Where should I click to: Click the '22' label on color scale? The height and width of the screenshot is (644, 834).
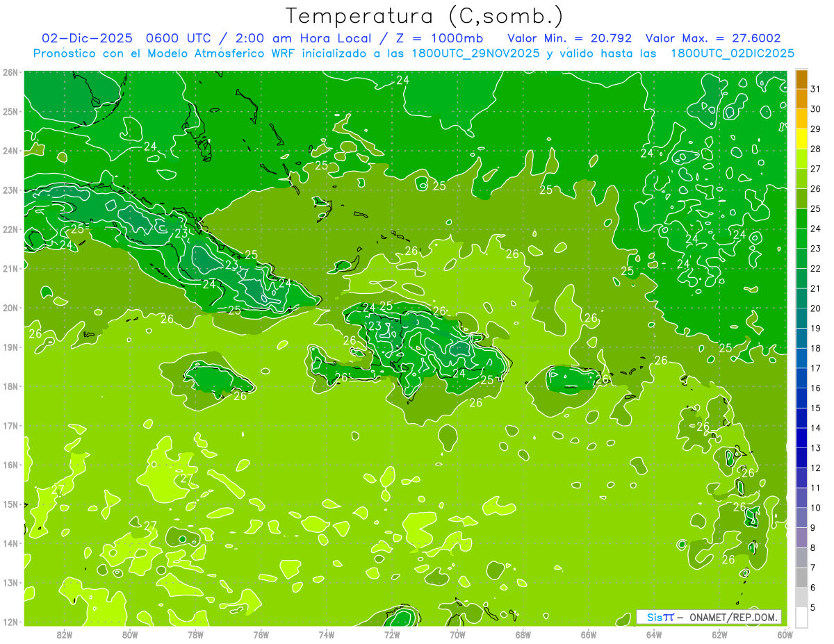(815, 268)
